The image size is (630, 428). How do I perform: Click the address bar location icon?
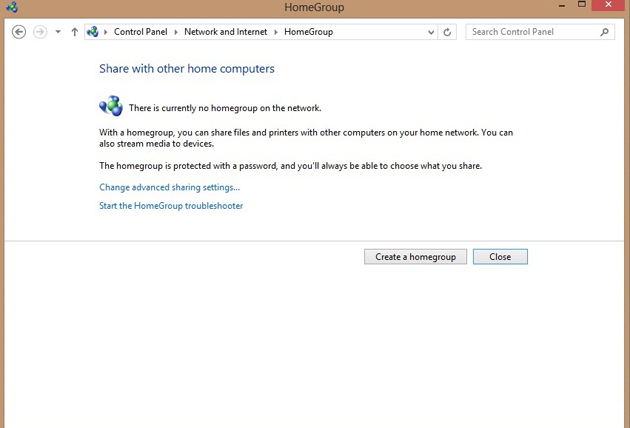[93, 32]
